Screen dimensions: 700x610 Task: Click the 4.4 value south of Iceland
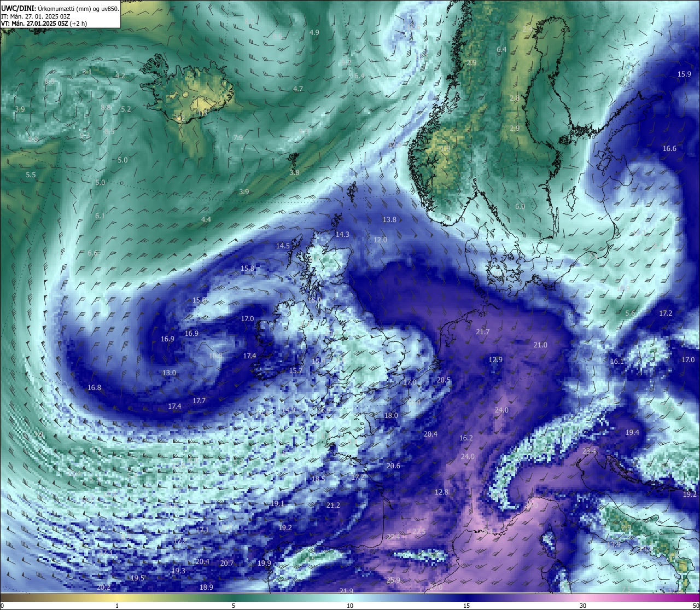[x=206, y=219]
